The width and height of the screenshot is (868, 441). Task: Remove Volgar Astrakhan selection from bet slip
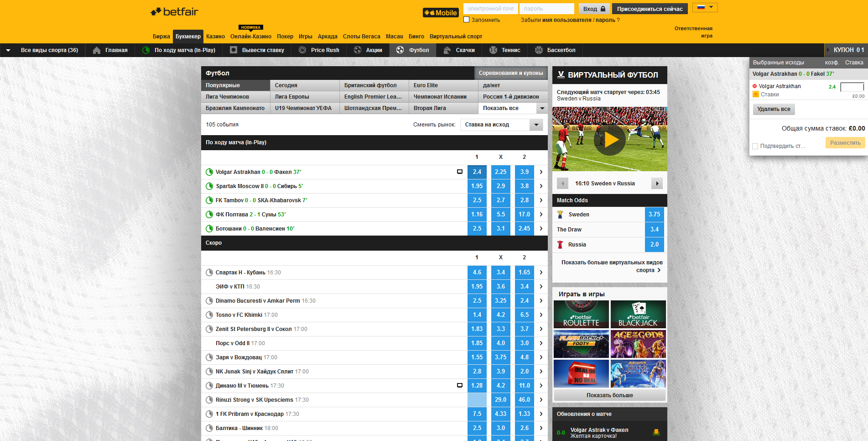click(754, 86)
